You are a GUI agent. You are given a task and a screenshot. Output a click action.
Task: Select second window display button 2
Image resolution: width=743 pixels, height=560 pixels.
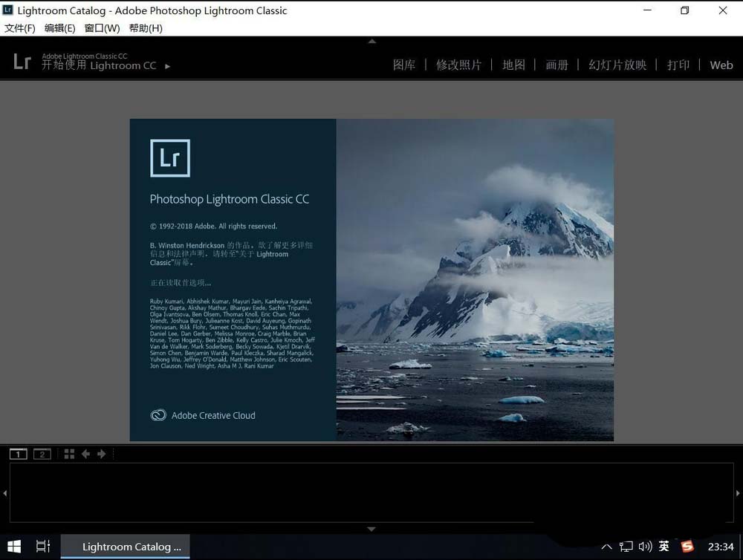coord(42,455)
